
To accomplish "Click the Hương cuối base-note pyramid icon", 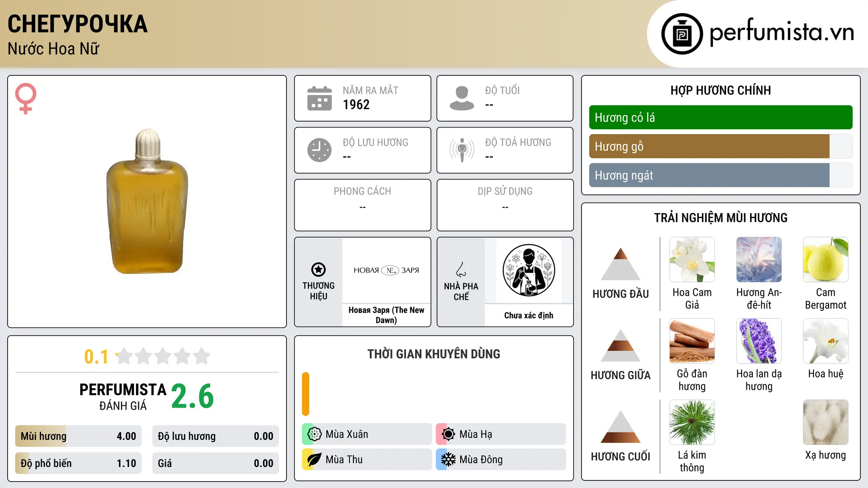I will (x=620, y=427).
